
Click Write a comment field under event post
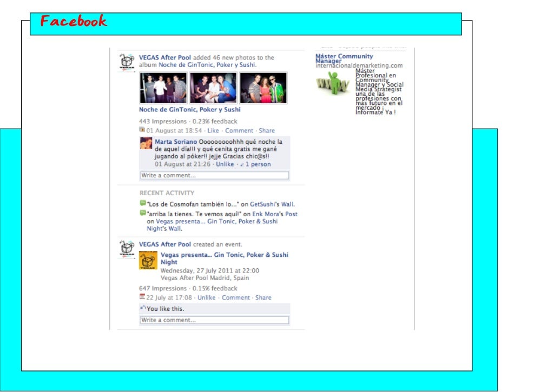click(214, 320)
